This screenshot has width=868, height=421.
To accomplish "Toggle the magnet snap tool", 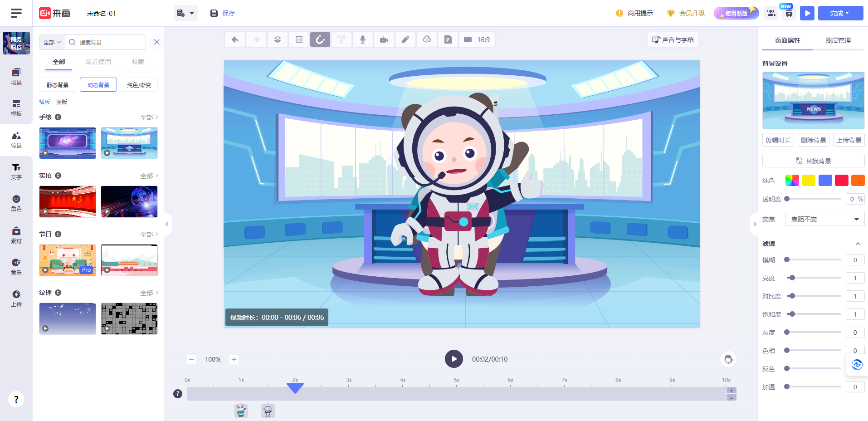I will coord(320,40).
